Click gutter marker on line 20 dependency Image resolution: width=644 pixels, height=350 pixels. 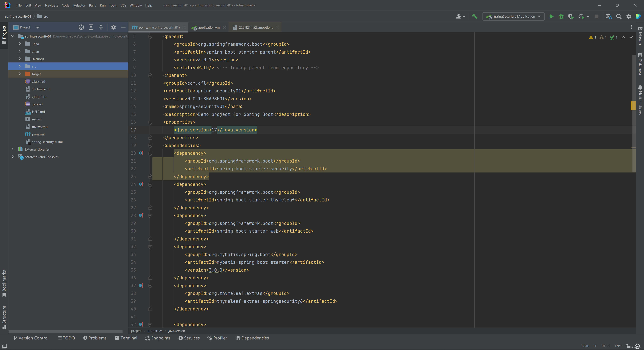[141, 153]
